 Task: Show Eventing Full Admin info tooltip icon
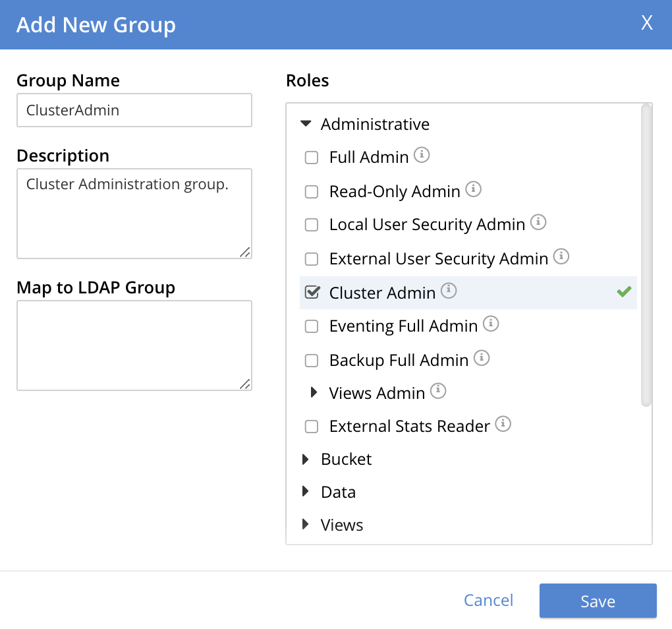(x=491, y=324)
